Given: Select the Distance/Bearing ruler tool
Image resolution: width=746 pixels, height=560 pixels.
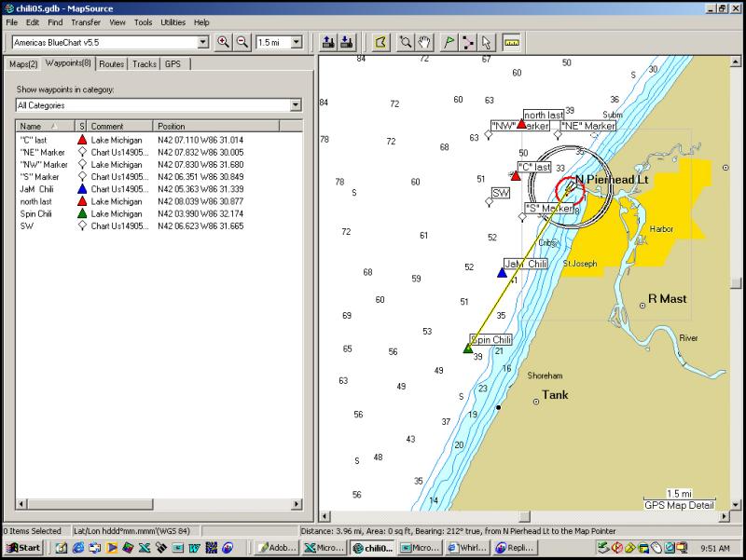Looking at the screenshot, I should pos(512,42).
